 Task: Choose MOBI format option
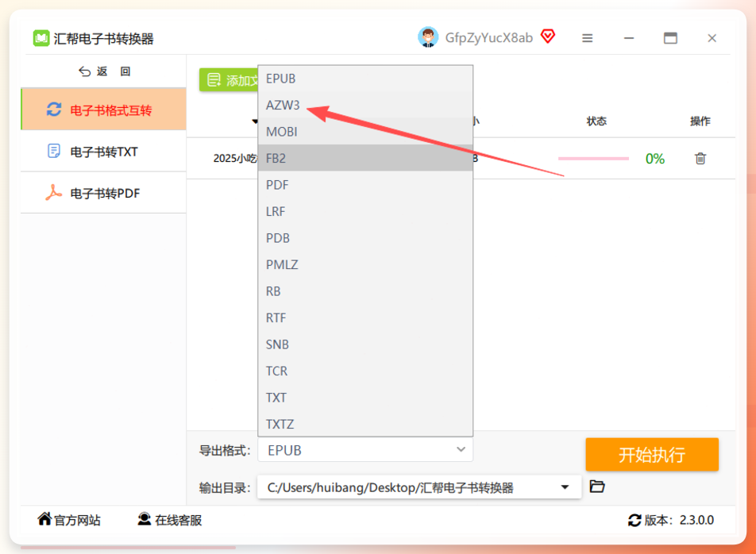click(x=365, y=132)
